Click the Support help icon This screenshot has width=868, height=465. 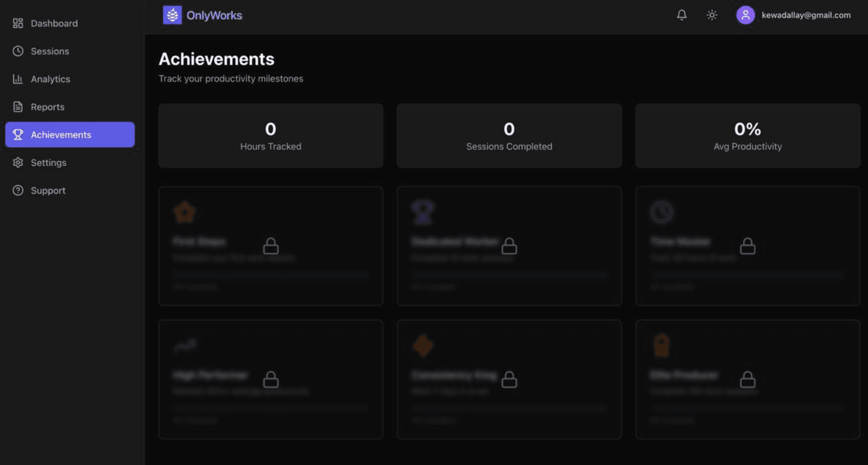pyautogui.click(x=18, y=190)
